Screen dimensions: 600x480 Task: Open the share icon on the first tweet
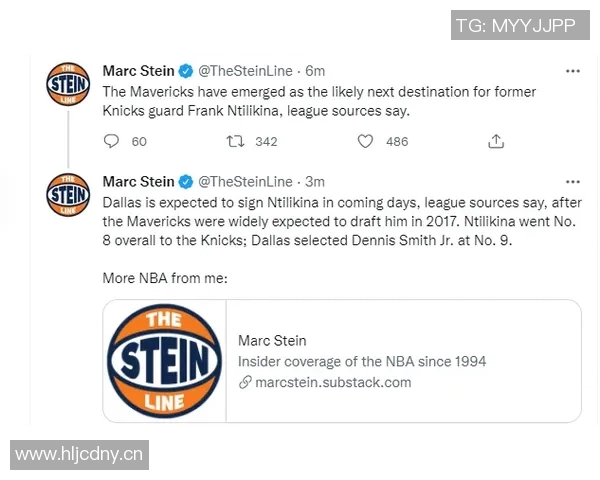(495, 141)
